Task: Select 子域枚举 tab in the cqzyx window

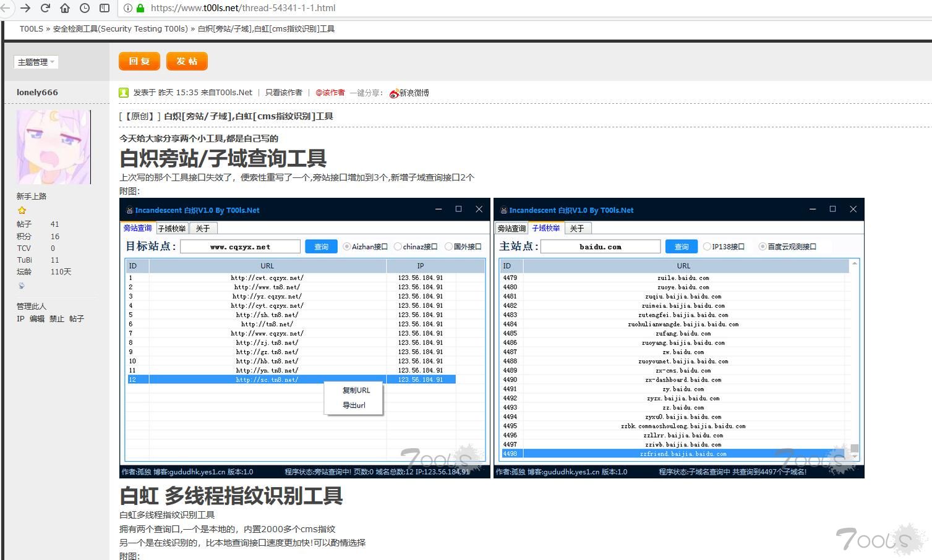Action: tap(172, 229)
